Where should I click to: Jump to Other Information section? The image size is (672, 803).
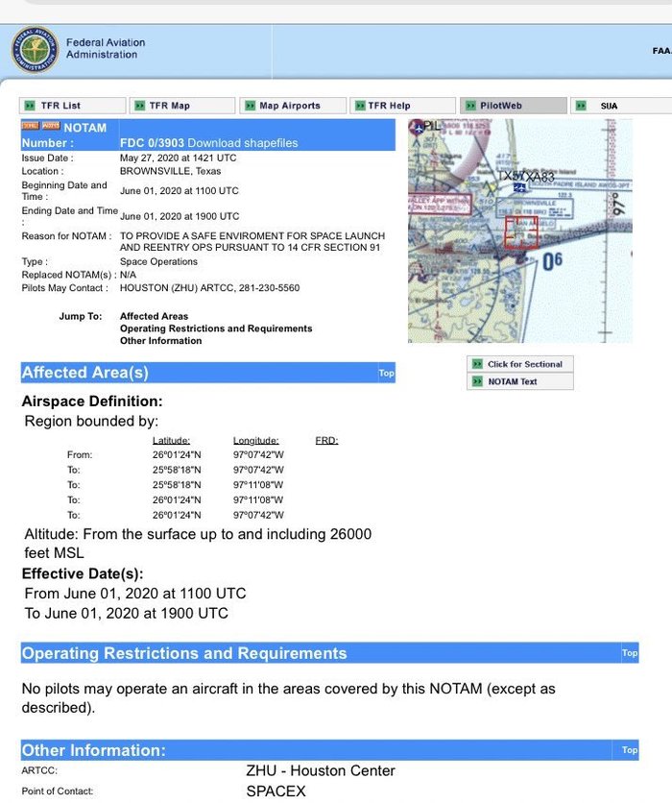click(160, 341)
